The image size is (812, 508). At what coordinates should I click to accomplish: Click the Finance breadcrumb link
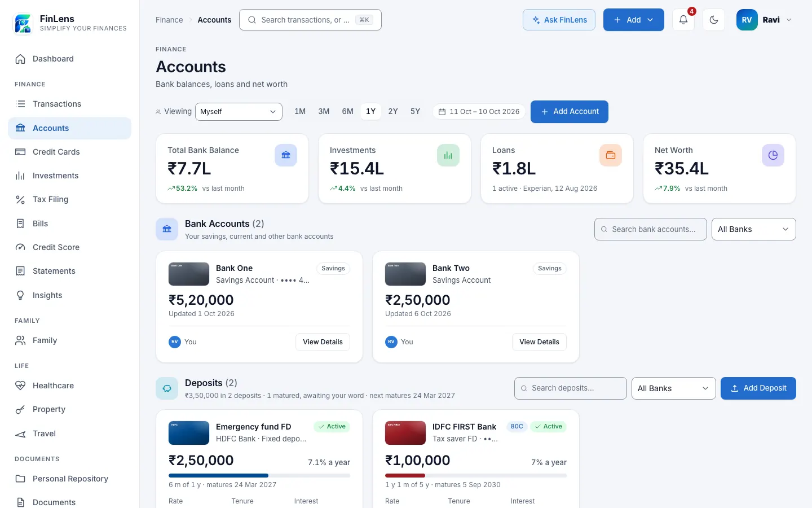169,20
